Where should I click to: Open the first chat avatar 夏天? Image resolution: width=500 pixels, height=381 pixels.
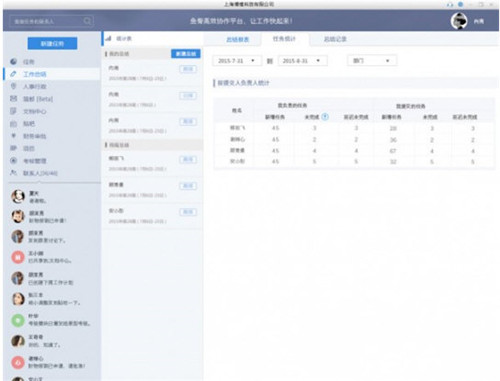coord(18,197)
